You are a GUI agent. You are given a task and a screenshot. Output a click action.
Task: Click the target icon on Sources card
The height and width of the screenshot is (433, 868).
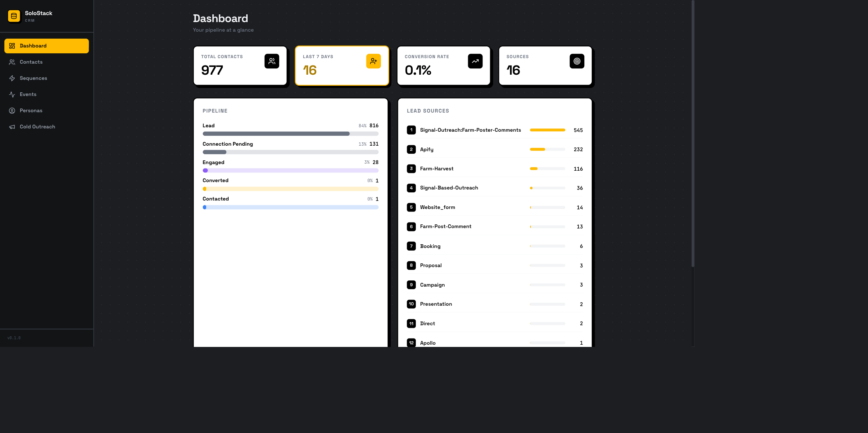click(577, 61)
